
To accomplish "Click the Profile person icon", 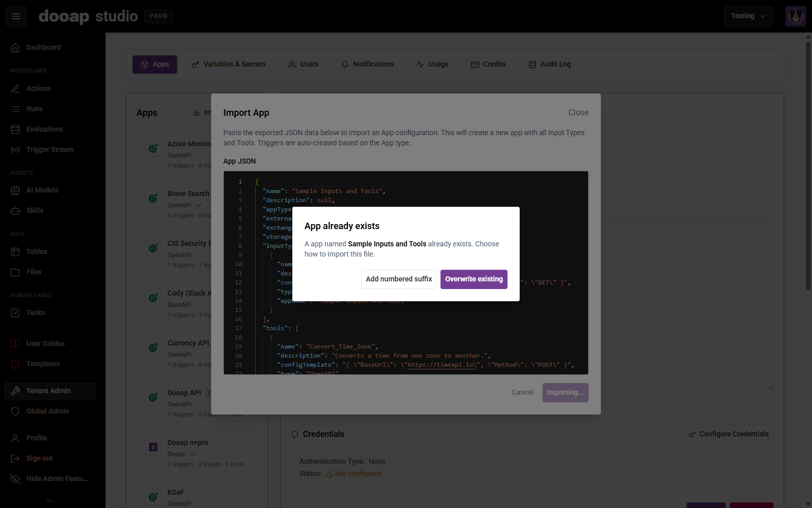I will [x=15, y=438].
